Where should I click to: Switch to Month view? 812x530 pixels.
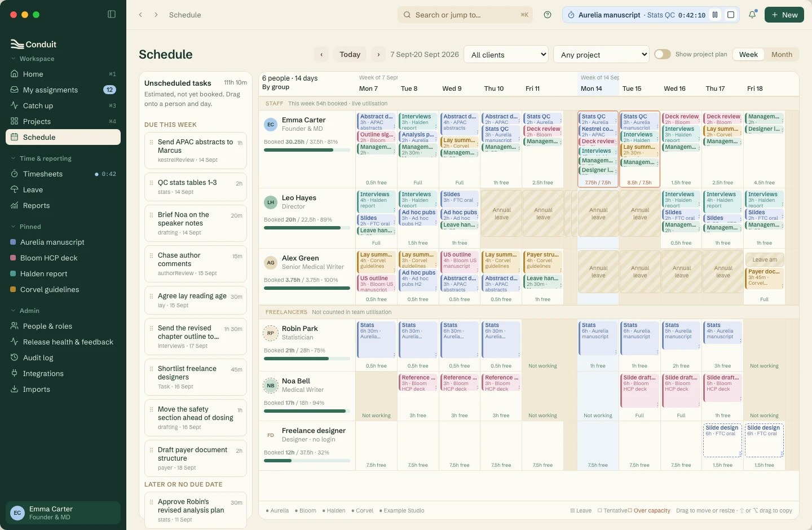click(782, 54)
